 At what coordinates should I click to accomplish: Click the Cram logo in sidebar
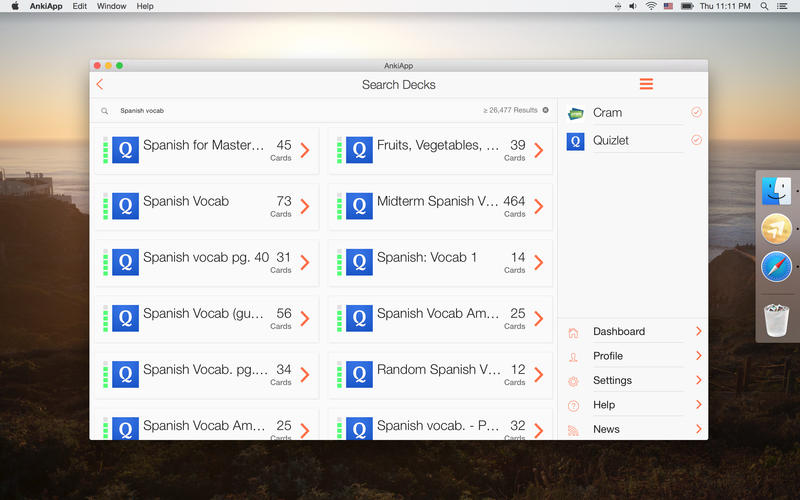coord(575,113)
